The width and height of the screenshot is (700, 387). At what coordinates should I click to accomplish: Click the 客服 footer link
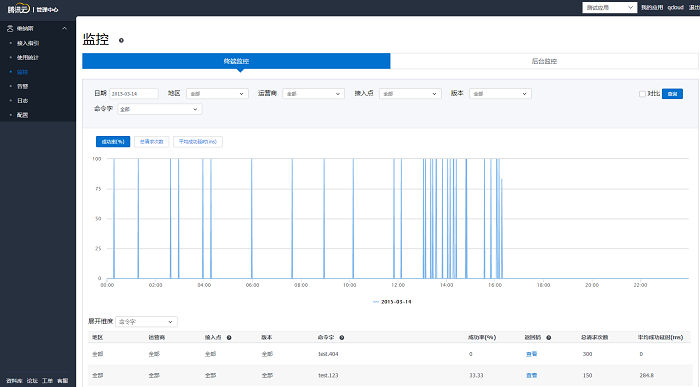point(62,381)
